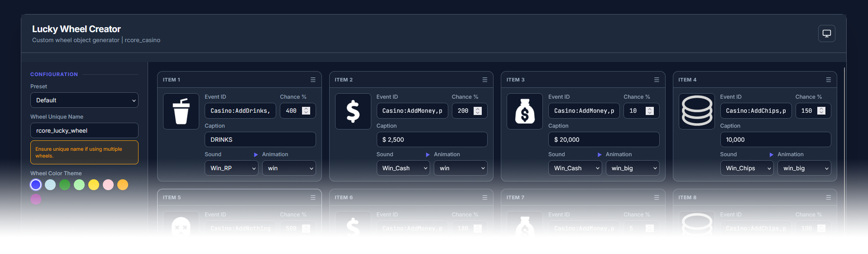Click the dollar sign icon in Item 2
Viewport: 868px width, 254px height.
353,111
